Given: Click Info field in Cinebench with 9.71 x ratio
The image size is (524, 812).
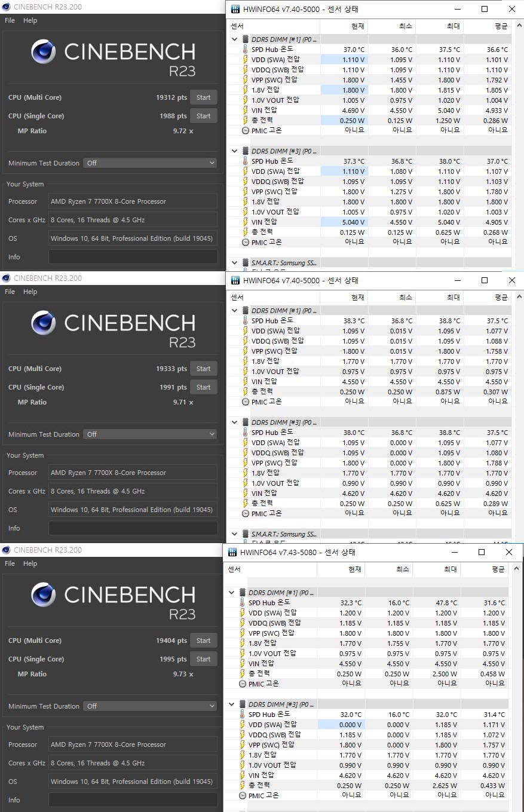Looking at the screenshot, I should pos(133,528).
